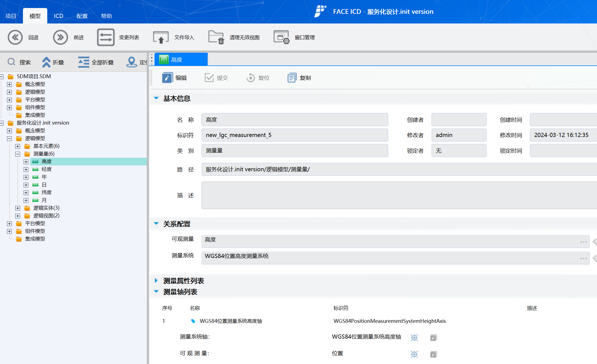The image size is (597, 364).
Task: Expand the 逻辑视图(2) tree node
Action: pos(18,216)
